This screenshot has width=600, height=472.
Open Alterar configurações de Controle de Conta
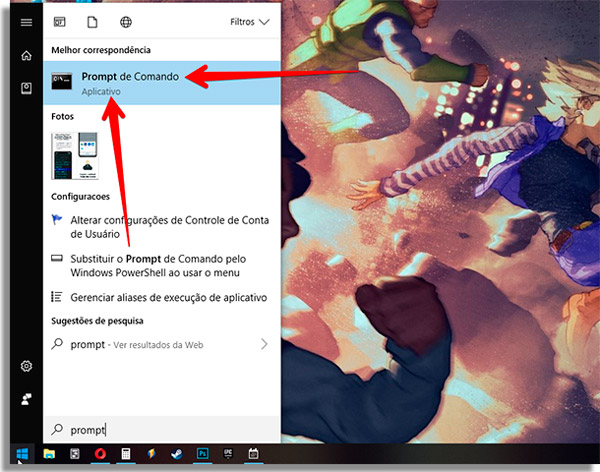coord(162,227)
